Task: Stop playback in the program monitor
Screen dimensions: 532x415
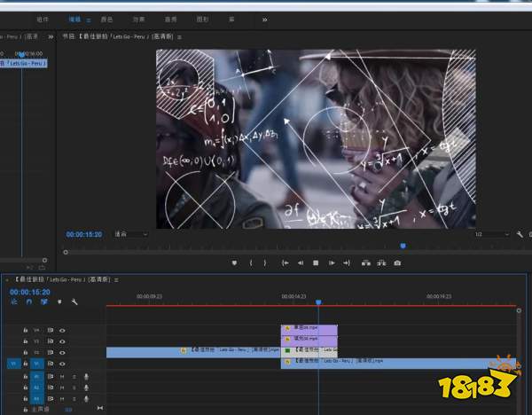Action: pyautogui.click(x=316, y=262)
